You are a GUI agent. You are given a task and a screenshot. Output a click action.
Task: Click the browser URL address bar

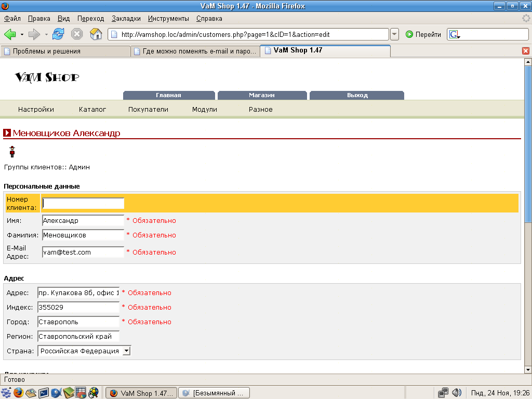248,34
